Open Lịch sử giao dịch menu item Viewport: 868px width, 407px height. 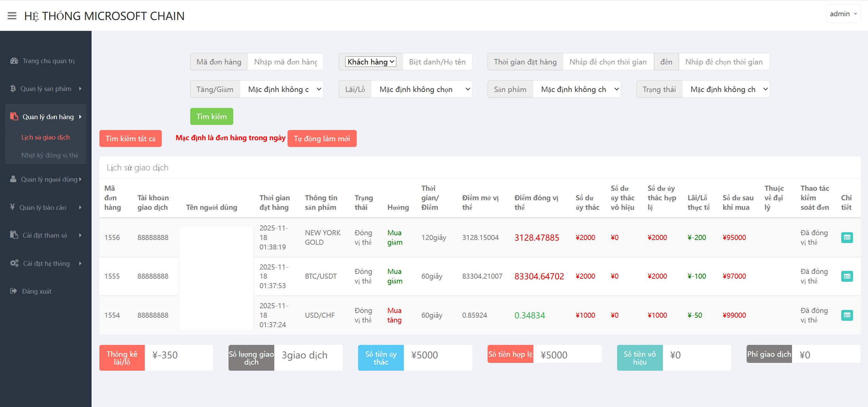coord(45,137)
